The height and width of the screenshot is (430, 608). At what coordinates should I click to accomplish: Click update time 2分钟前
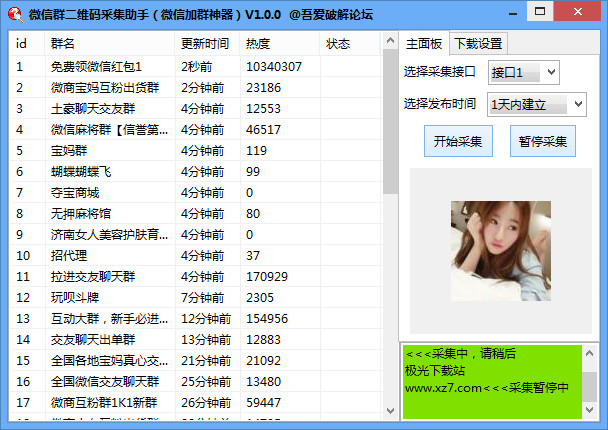[x=202, y=88]
